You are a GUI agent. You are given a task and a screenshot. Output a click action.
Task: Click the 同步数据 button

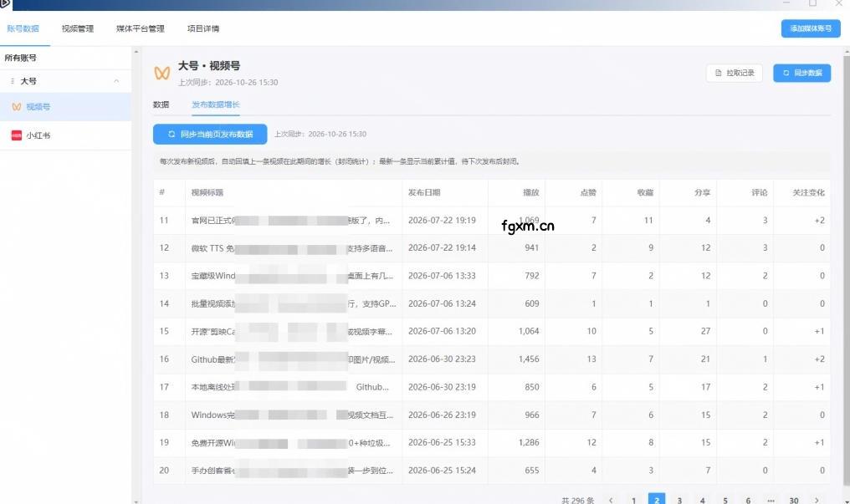pos(801,73)
